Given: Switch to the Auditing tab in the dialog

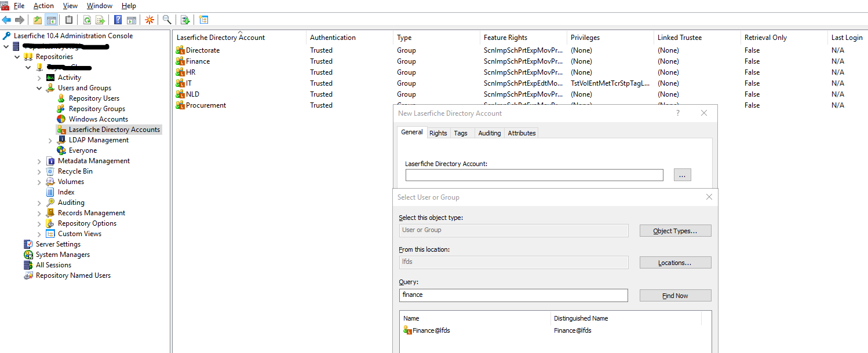Looking at the screenshot, I should [490, 133].
